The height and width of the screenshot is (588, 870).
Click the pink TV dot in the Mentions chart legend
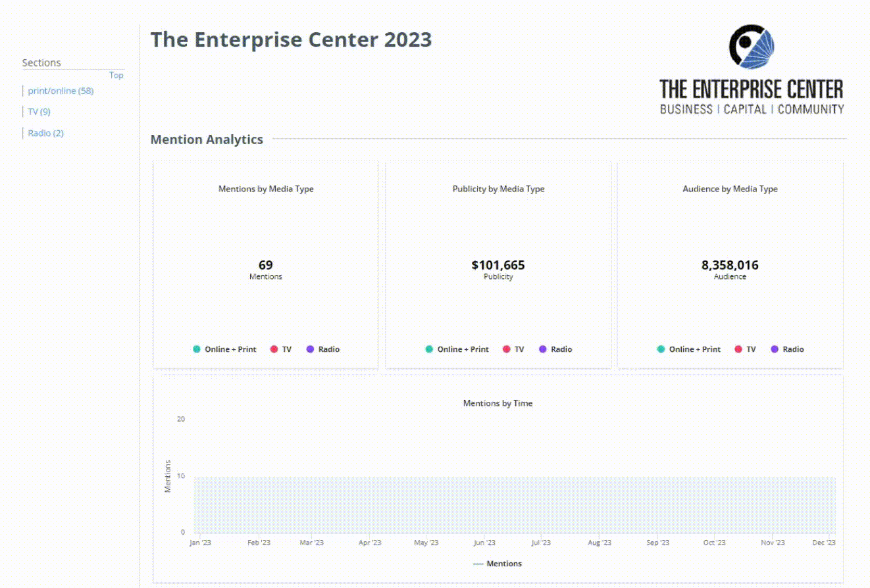tap(274, 349)
